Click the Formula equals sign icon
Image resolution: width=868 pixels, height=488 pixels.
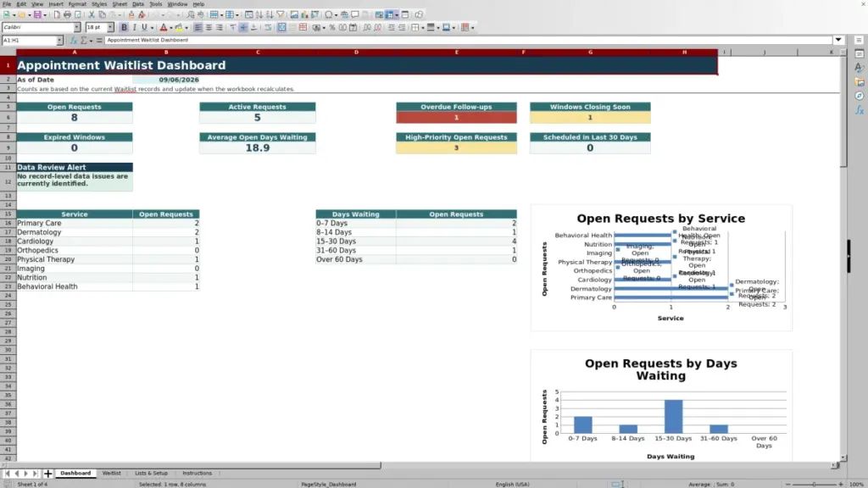pos(99,41)
